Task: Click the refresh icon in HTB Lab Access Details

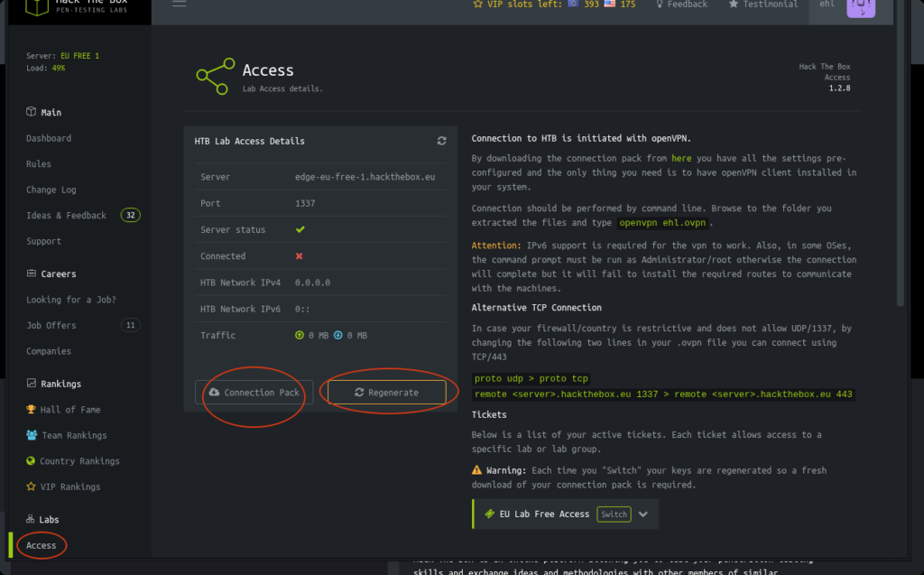Action: tap(441, 141)
